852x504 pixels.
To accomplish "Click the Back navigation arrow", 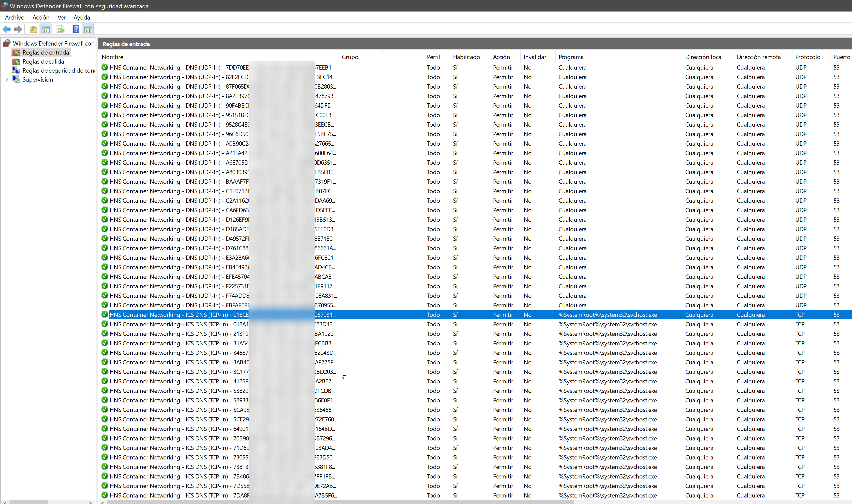I will point(6,29).
